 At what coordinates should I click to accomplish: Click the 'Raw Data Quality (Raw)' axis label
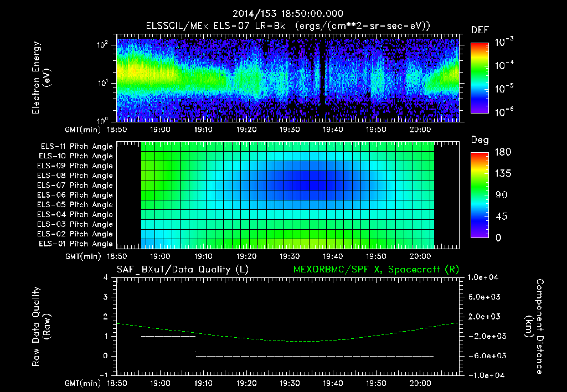point(41,327)
